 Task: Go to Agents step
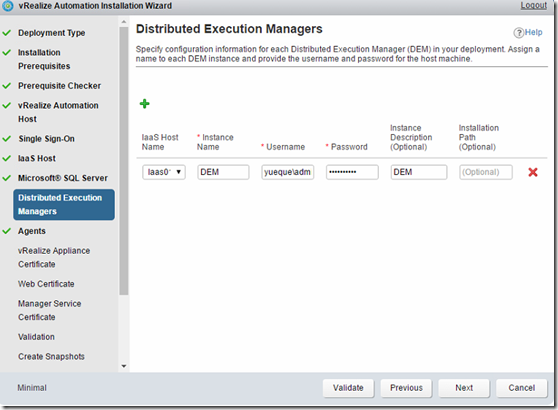pyautogui.click(x=32, y=231)
